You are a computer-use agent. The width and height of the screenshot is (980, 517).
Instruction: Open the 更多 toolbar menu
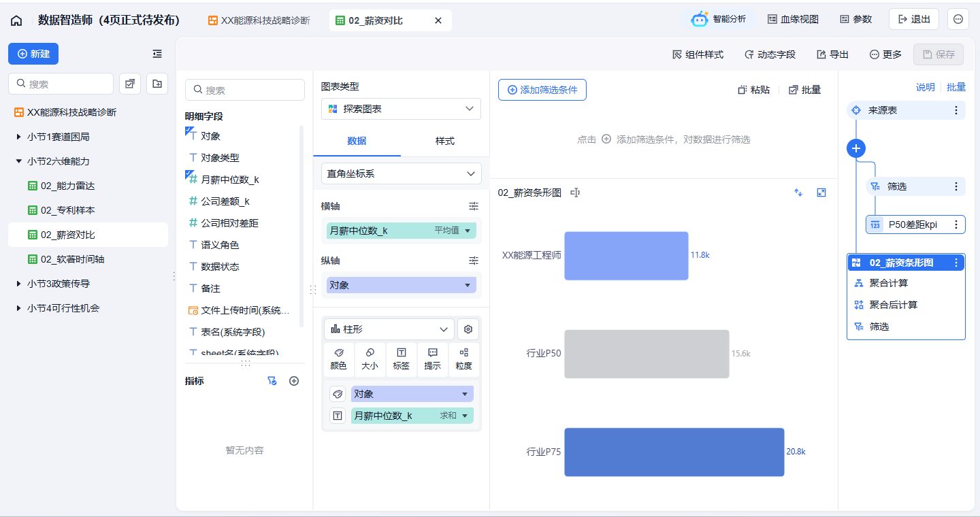(x=885, y=54)
